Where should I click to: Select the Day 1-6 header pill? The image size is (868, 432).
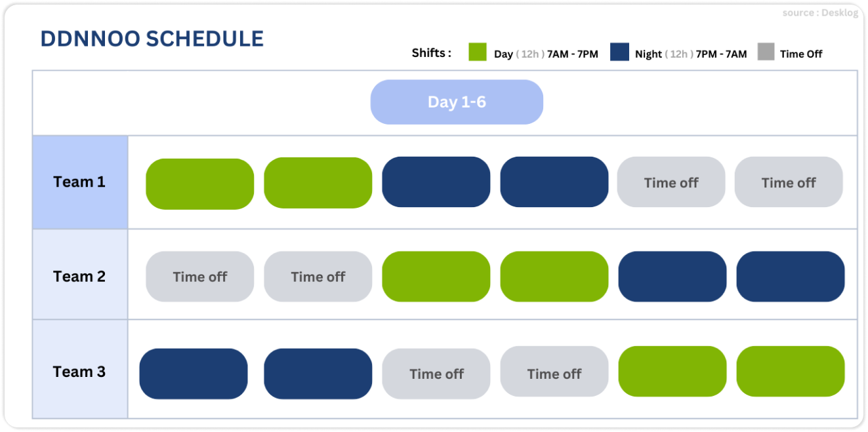click(x=457, y=102)
